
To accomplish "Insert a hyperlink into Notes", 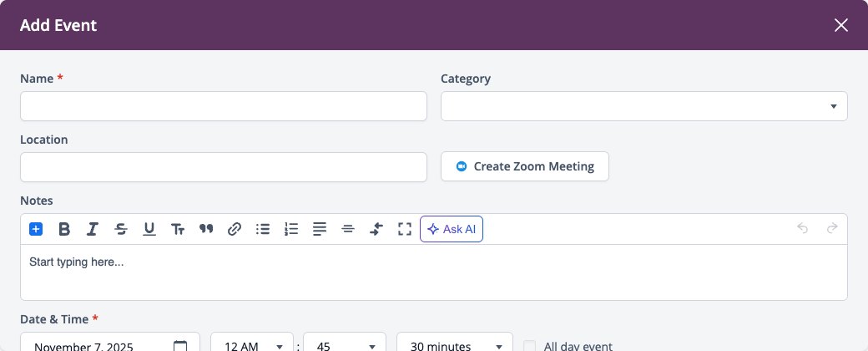I will pos(235,229).
